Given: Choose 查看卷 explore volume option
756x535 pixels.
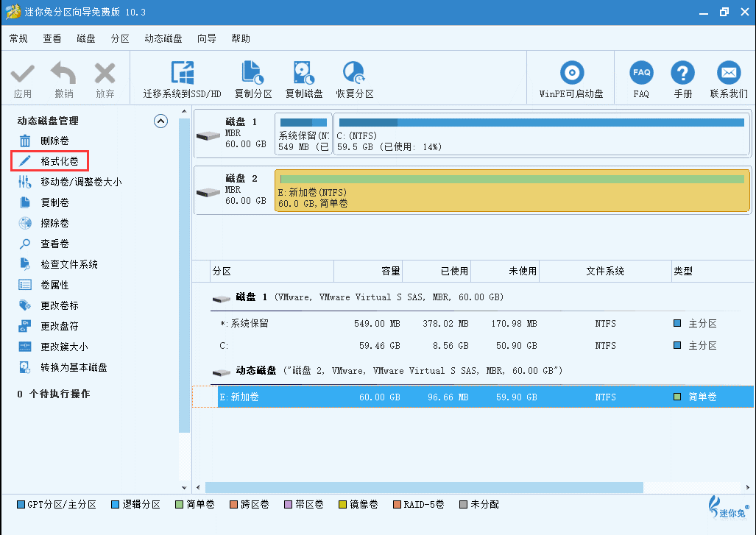Looking at the screenshot, I should pyautogui.click(x=44, y=244).
